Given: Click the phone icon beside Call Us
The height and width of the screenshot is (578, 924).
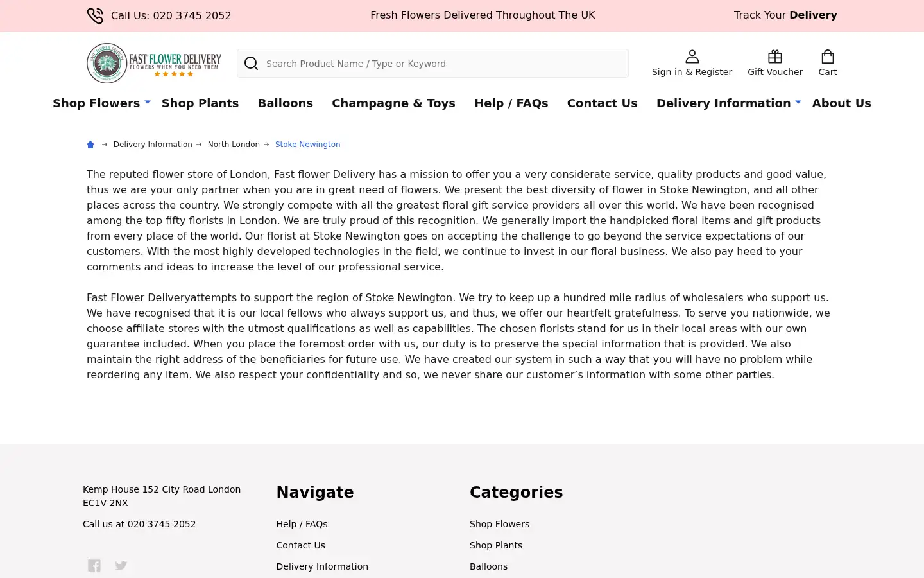Looking at the screenshot, I should tap(95, 15).
